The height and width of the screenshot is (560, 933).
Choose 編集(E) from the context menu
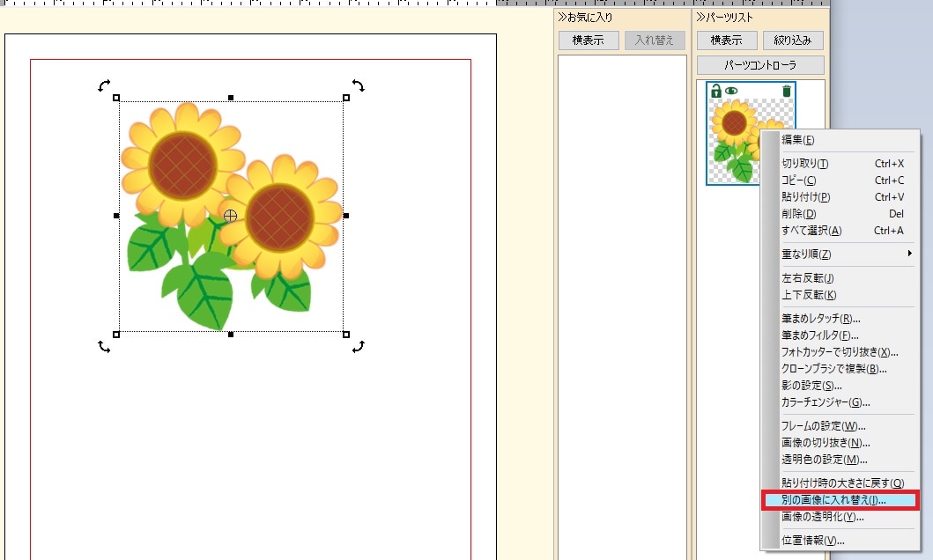(x=840, y=140)
